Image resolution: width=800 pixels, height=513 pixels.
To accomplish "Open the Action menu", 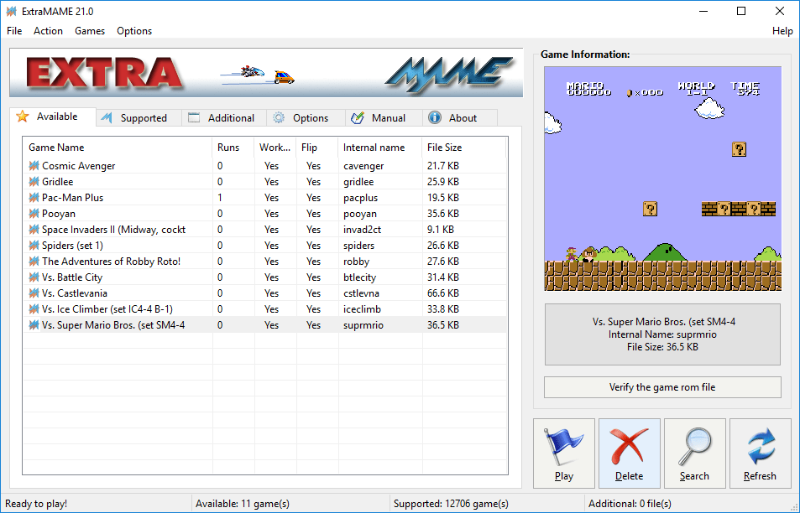I will pyautogui.click(x=48, y=31).
